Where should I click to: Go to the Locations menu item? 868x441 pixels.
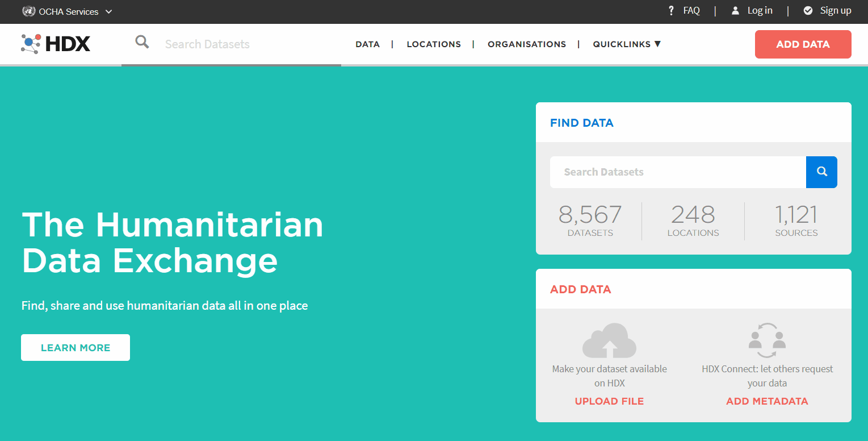(434, 44)
